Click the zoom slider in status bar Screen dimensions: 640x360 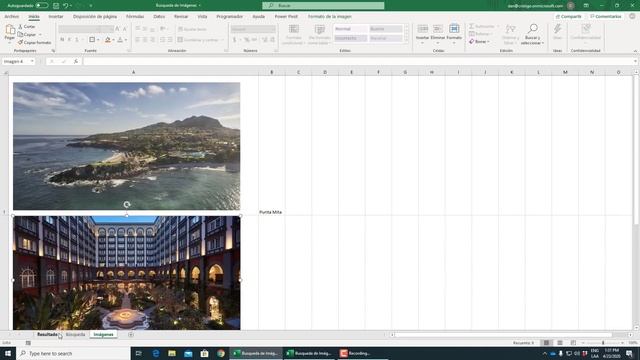[x=603, y=343]
